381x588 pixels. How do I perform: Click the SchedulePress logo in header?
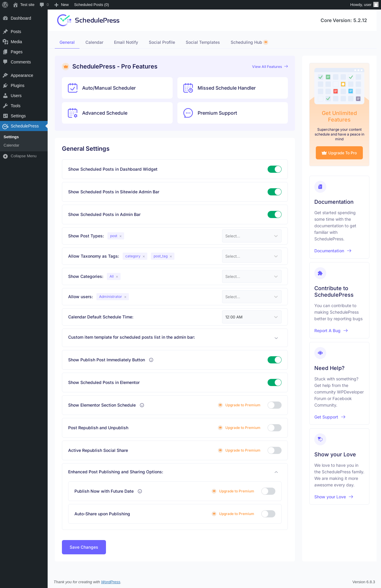88,20
